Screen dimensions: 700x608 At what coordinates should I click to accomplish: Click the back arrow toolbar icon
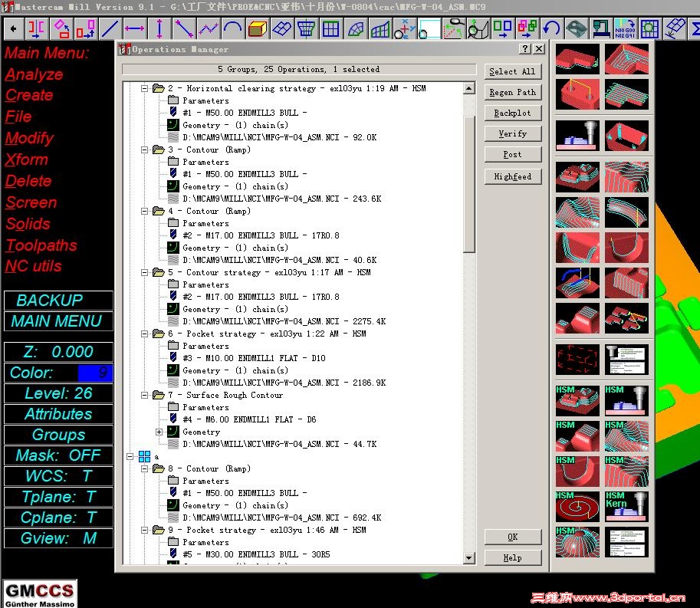click(x=13, y=29)
